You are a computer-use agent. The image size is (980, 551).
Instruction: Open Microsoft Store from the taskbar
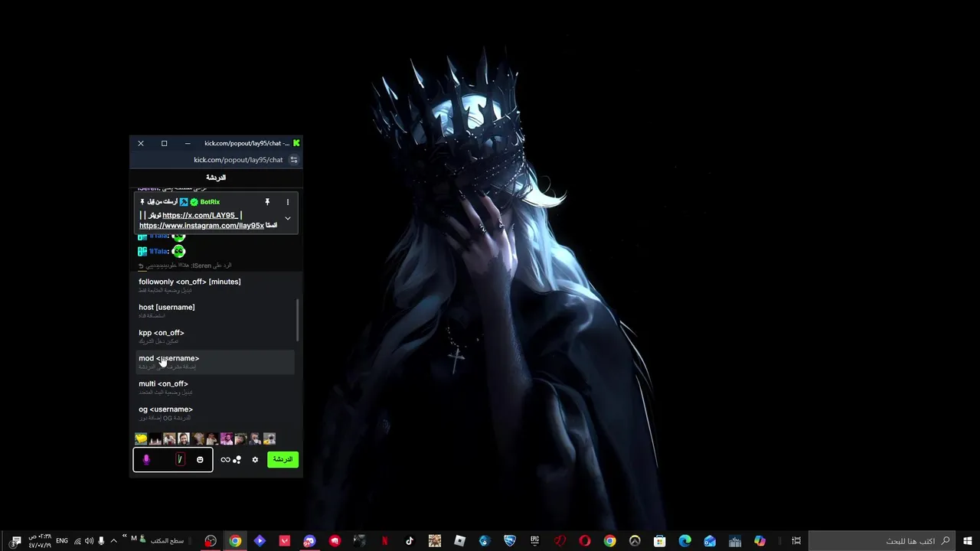(660, 541)
